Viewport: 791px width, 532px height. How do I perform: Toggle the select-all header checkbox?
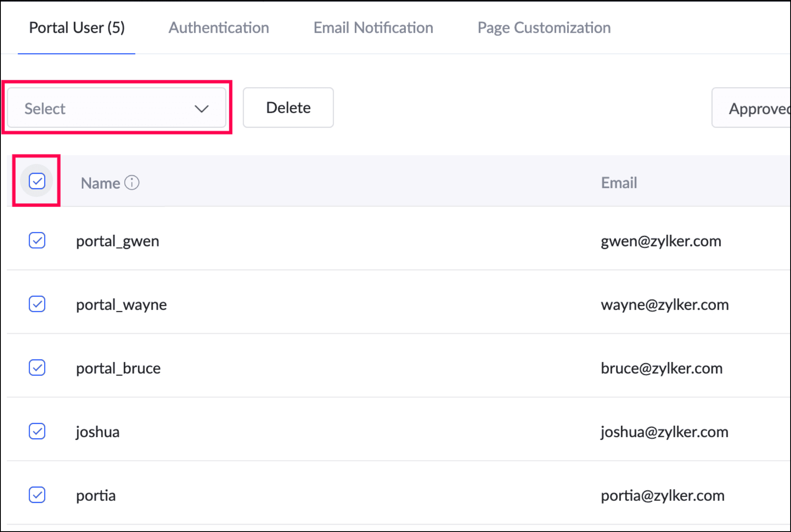37,181
